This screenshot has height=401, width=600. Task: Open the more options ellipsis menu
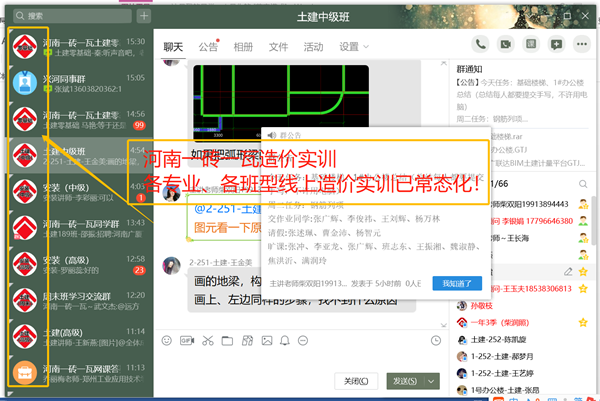click(582, 44)
